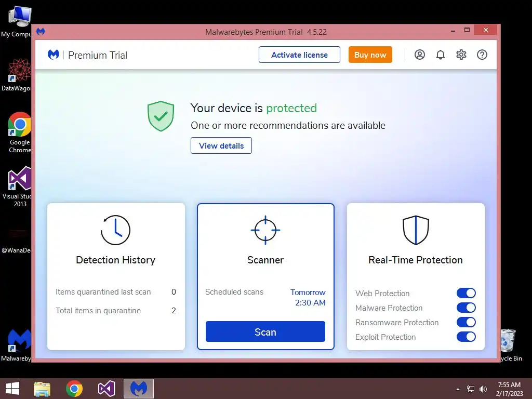This screenshot has width=532, height=399.
Task: Start a scan with the Scan button
Action: pos(265,331)
